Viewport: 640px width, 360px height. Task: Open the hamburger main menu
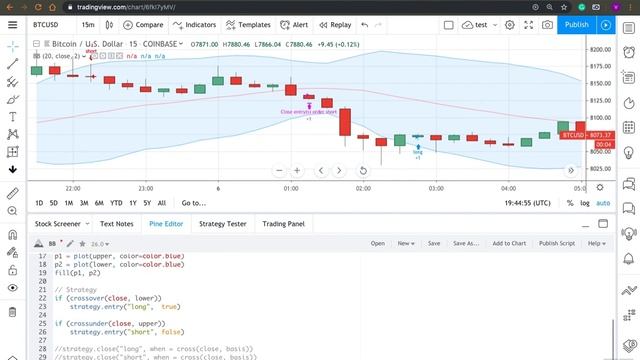[13, 25]
